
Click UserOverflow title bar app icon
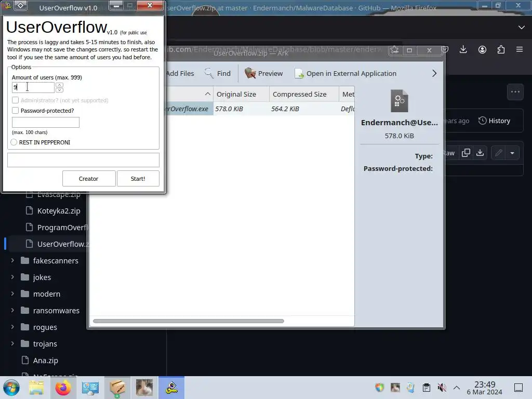7,5
